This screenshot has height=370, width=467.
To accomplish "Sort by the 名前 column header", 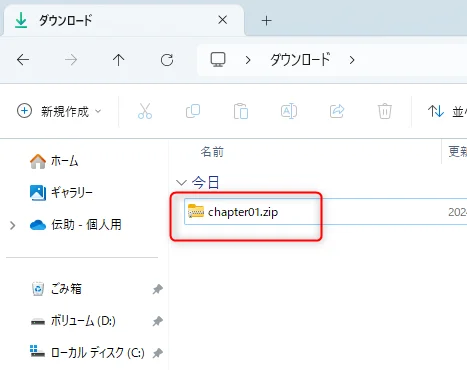I will (x=212, y=152).
